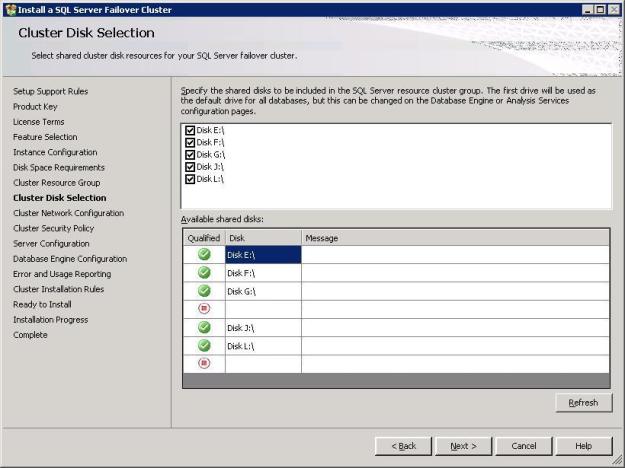This screenshot has height=468, width=625.
Task: Click the Qualified column header
Action: 204,238
